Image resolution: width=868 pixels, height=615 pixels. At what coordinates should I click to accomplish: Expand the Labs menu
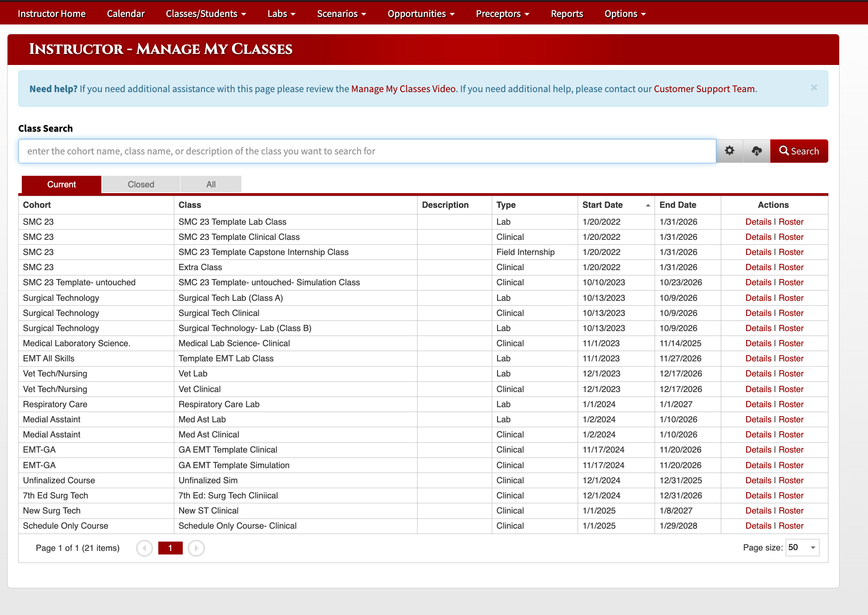click(x=281, y=14)
